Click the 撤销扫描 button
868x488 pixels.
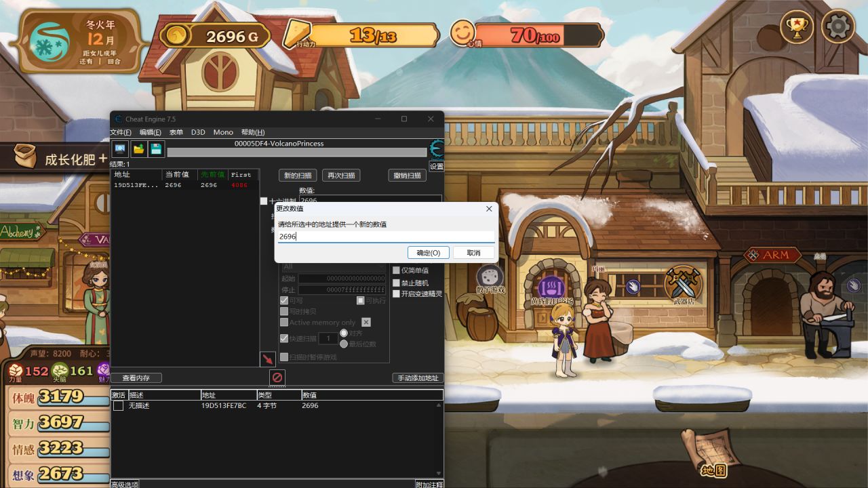[x=408, y=176]
